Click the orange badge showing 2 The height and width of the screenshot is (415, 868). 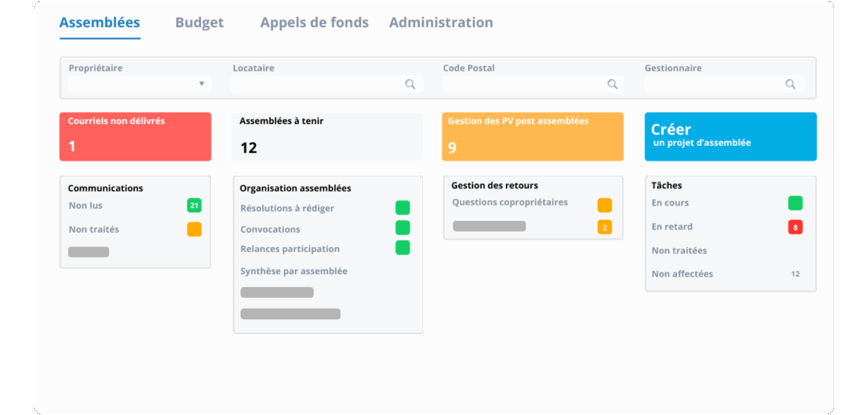point(604,227)
